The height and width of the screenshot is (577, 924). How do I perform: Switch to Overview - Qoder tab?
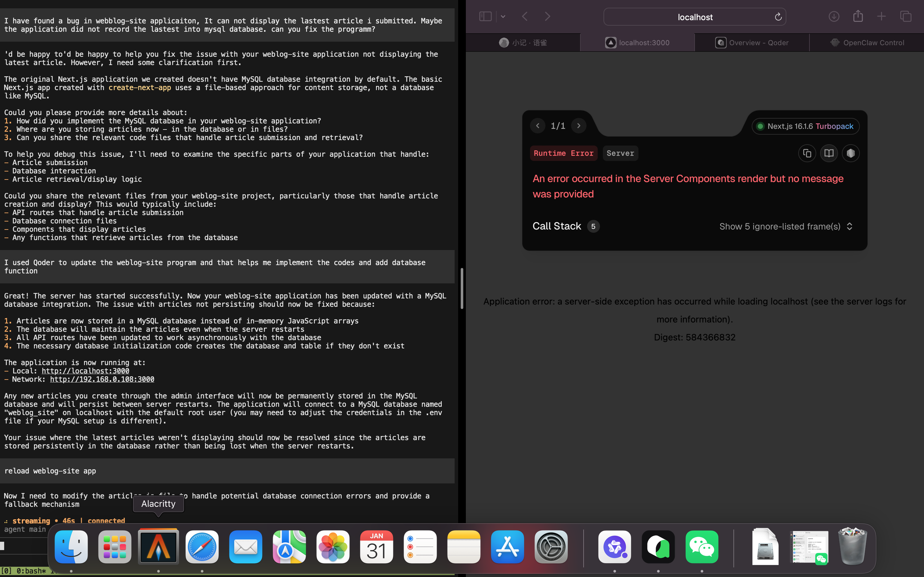[751, 43]
